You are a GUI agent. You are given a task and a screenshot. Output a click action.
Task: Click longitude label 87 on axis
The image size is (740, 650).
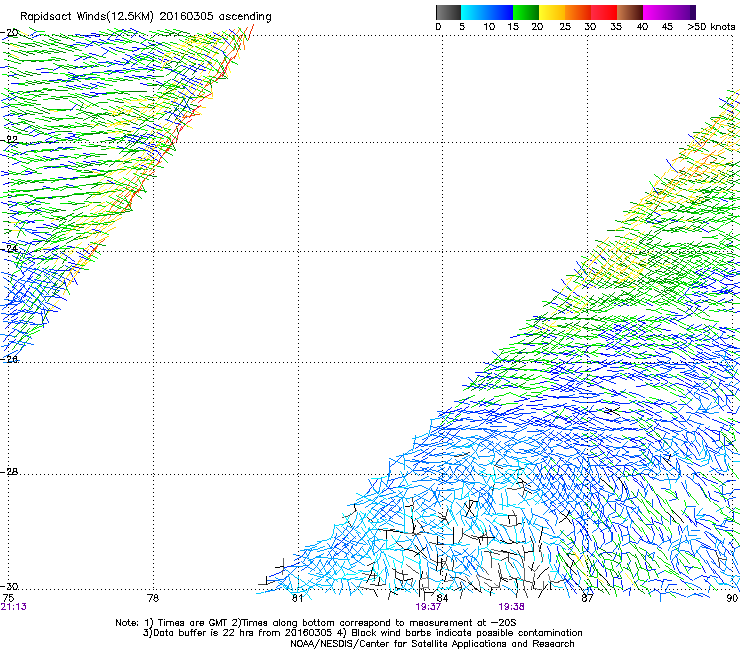[587, 598]
